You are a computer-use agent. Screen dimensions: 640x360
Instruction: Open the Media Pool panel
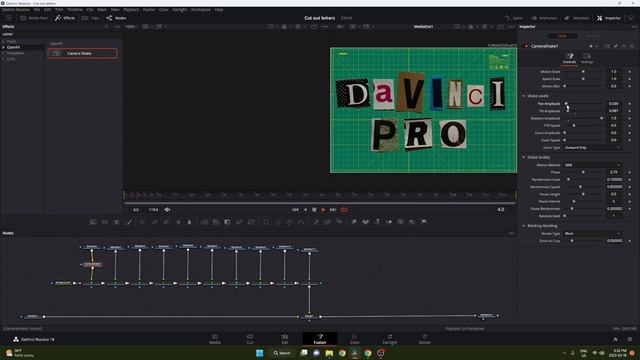pyautogui.click(x=34, y=18)
